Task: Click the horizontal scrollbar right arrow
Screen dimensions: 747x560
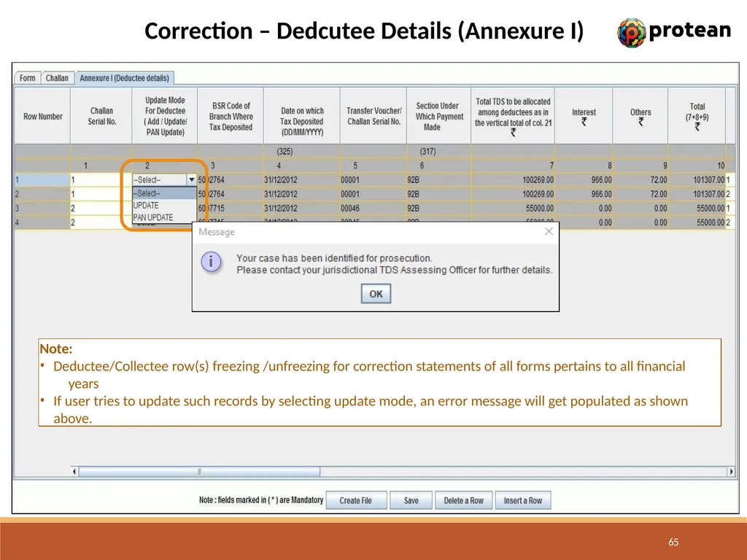Action: pos(731,472)
